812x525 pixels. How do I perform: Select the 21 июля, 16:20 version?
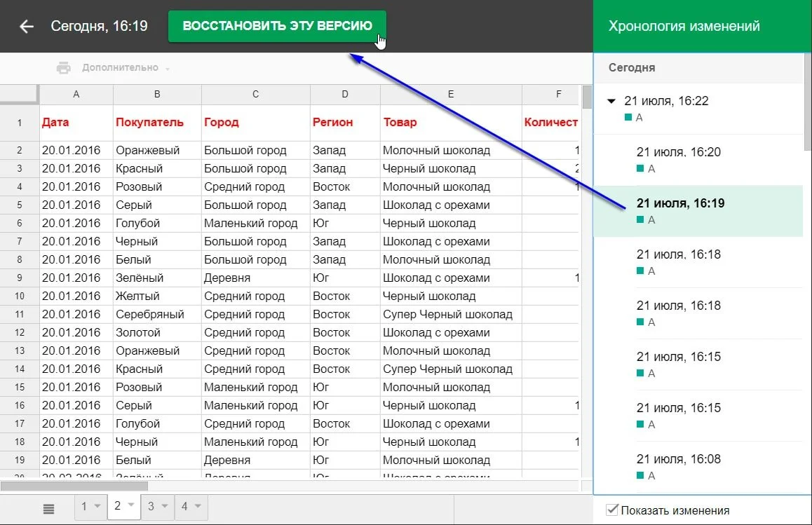coord(678,153)
